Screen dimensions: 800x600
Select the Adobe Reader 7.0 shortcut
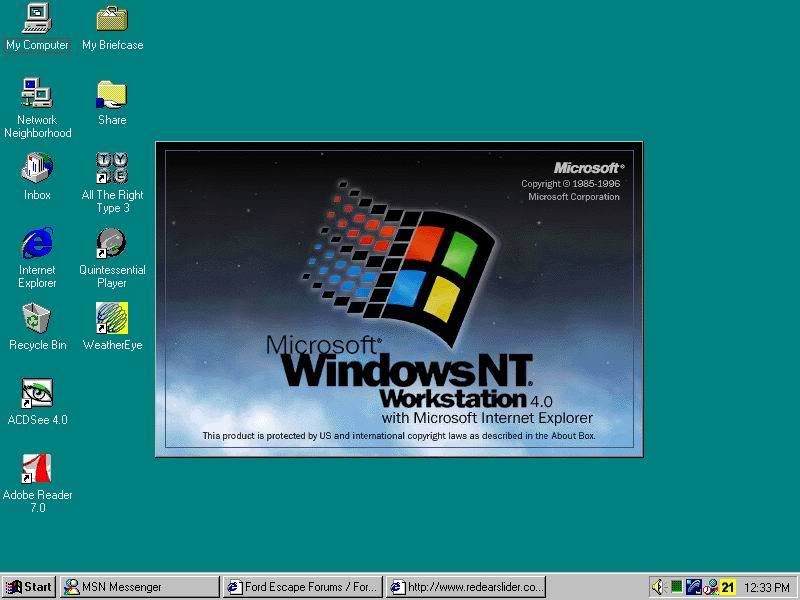coord(37,468)
